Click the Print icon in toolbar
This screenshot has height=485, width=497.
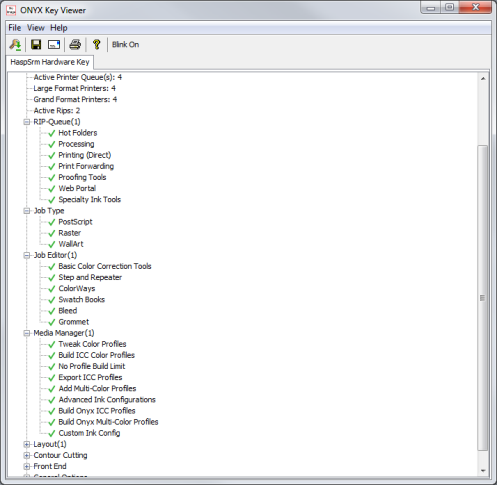click(x=75, y=44)
